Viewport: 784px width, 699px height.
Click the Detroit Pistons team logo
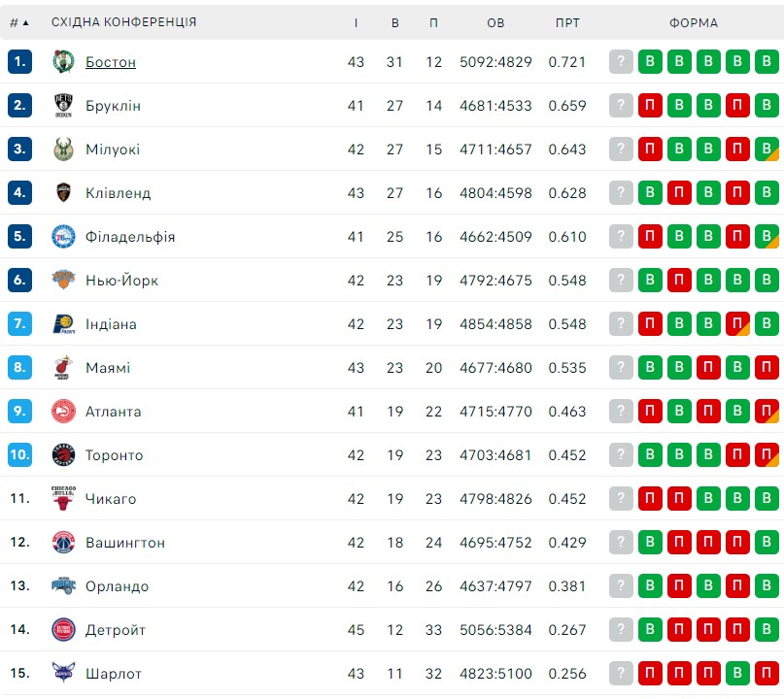(x=63, y=629)
